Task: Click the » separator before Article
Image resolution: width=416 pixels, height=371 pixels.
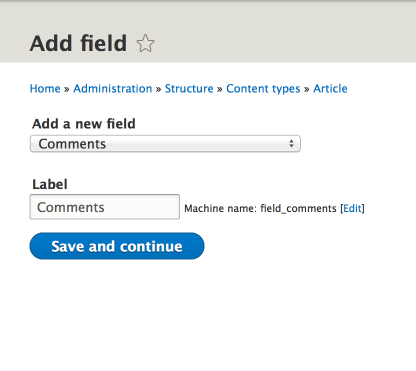Action: pyautogui.click(x=307, y=89)
